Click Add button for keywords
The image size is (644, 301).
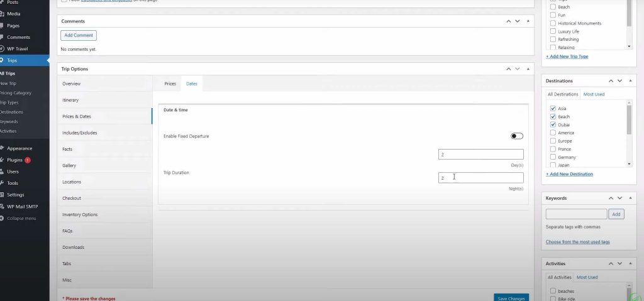(x=616, y=214)
